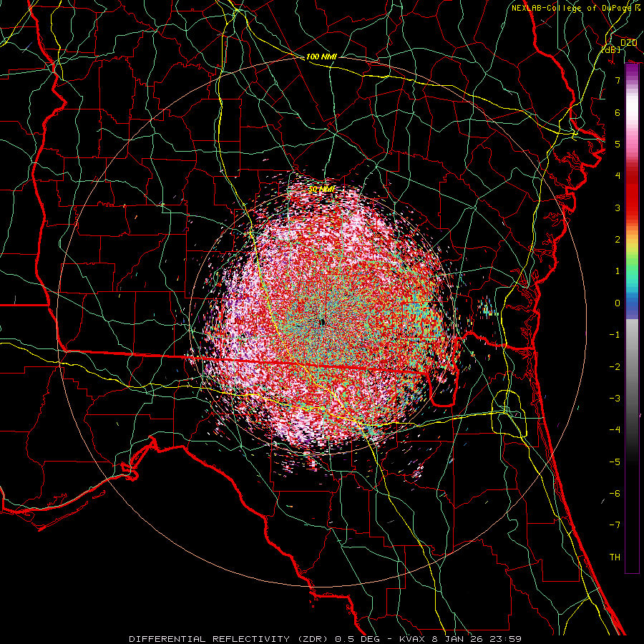Click the "6" value on the color scale

[x=618, y=112]
